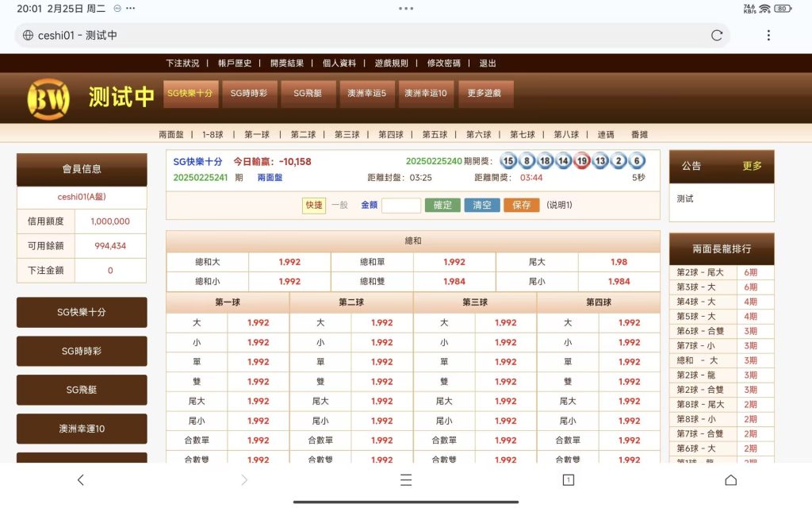
Task: Open SG快樂十分 in the left sidebar
Action: (82, 313)
